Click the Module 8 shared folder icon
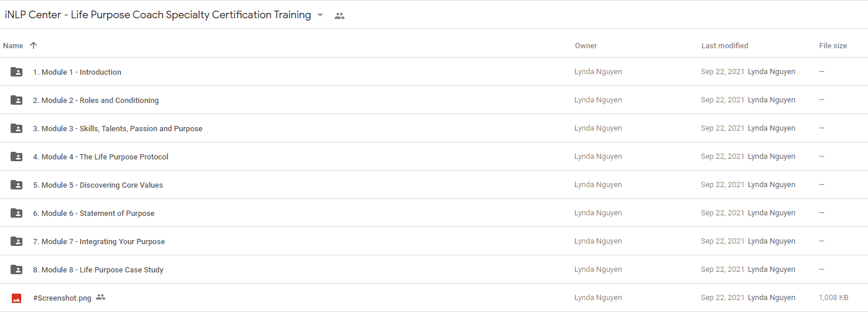 [x=16, y=269]
